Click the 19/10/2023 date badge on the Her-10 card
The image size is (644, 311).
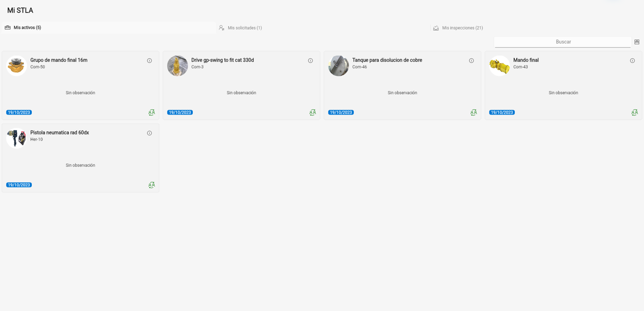(x=19, y=185)
